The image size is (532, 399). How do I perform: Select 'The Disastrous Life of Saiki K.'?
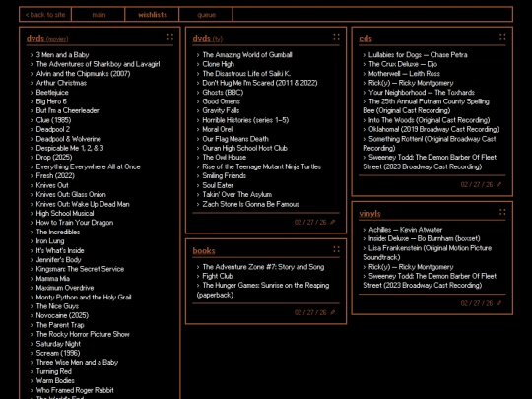click(246, 74)
